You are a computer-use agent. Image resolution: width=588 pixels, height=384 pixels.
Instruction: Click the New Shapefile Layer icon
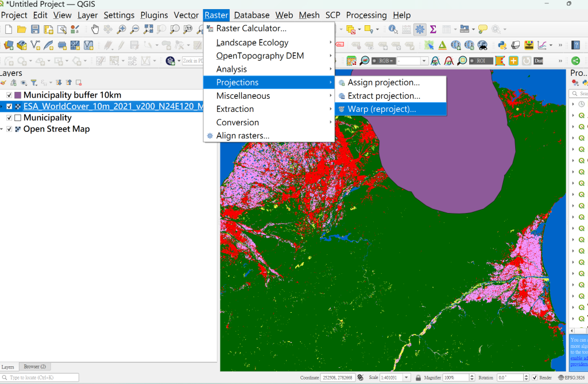(x=35, y=45)
